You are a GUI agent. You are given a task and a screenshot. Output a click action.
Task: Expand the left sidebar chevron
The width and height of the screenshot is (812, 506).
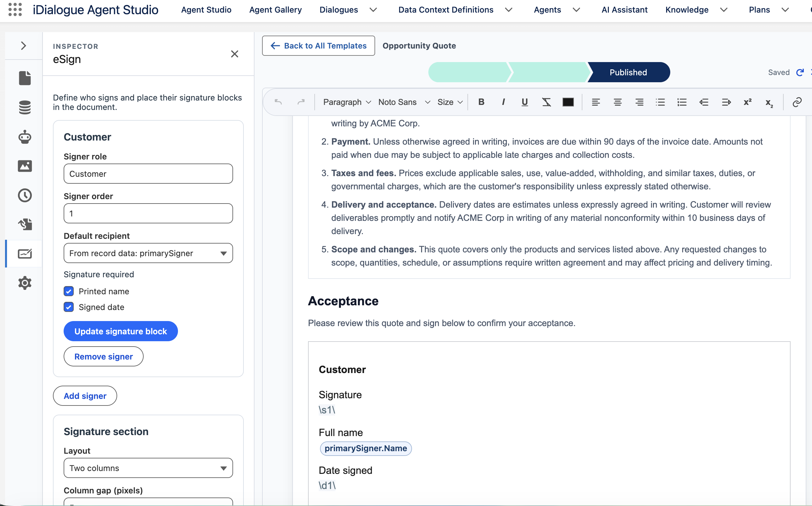[23, 45]
